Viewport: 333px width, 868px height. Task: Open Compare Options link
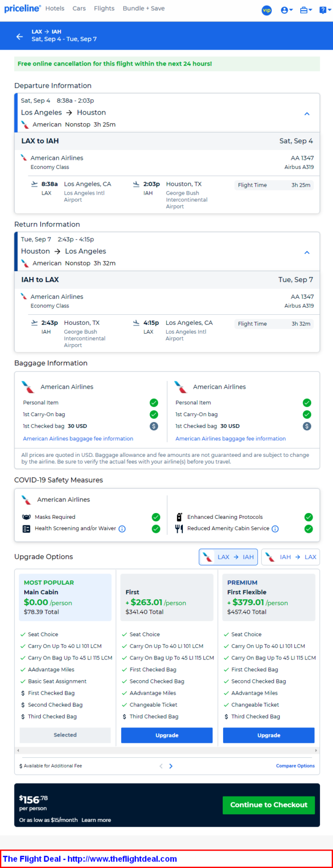point(295,766)
